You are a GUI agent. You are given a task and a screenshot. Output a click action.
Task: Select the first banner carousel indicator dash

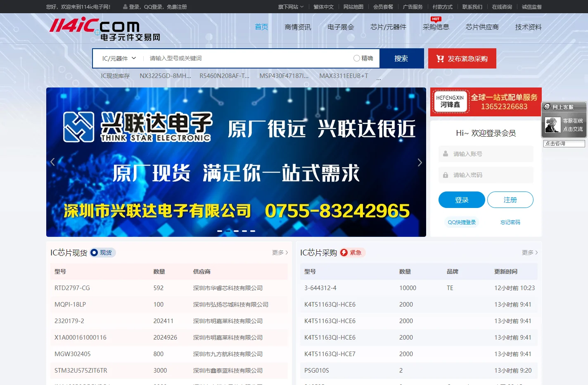(220, 231)
